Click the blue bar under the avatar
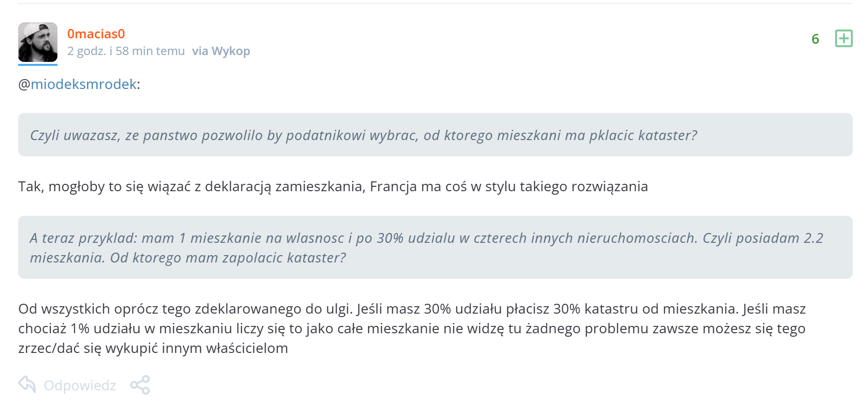This screenshot has width=868, height=407. [x=38, y=64]
